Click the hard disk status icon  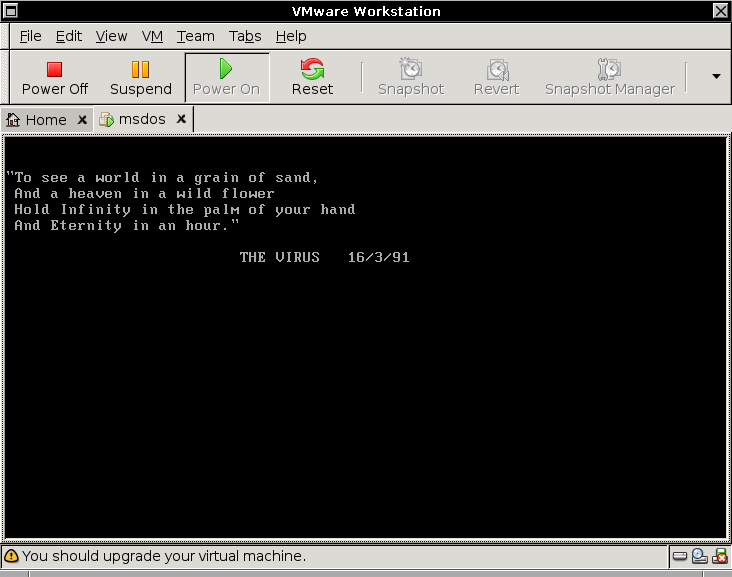(680, 556)
